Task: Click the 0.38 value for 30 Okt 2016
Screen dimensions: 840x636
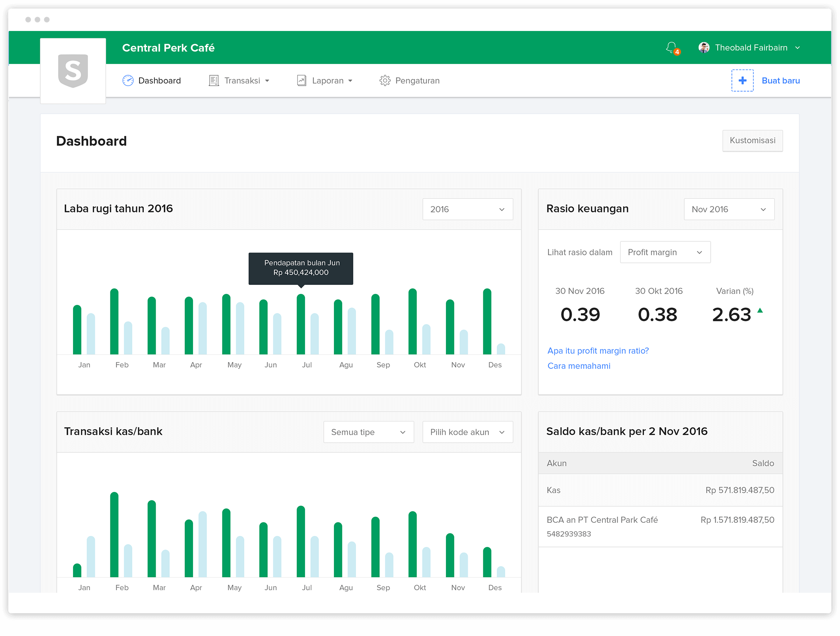Action: (658, 315)
